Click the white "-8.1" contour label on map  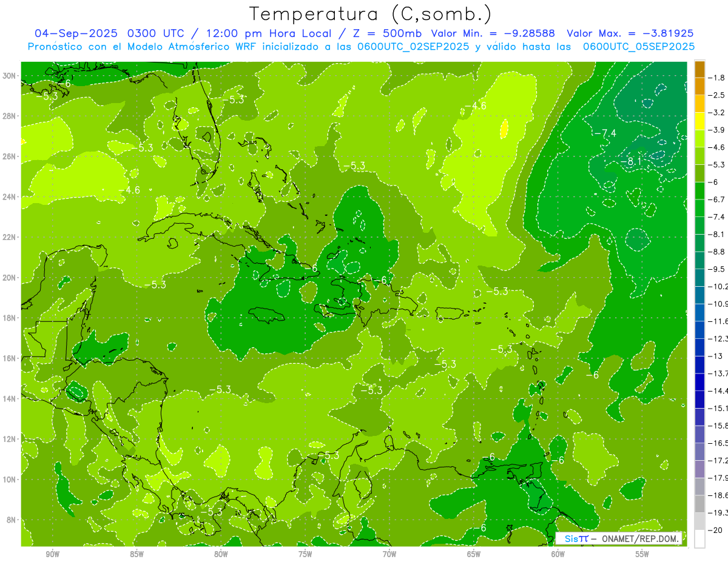pos(631,161)
